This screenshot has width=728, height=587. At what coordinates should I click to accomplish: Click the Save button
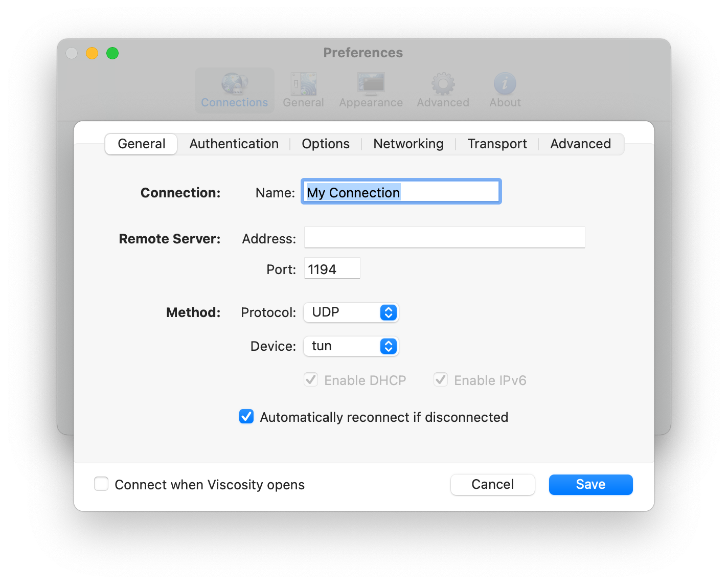coord(591,484)
